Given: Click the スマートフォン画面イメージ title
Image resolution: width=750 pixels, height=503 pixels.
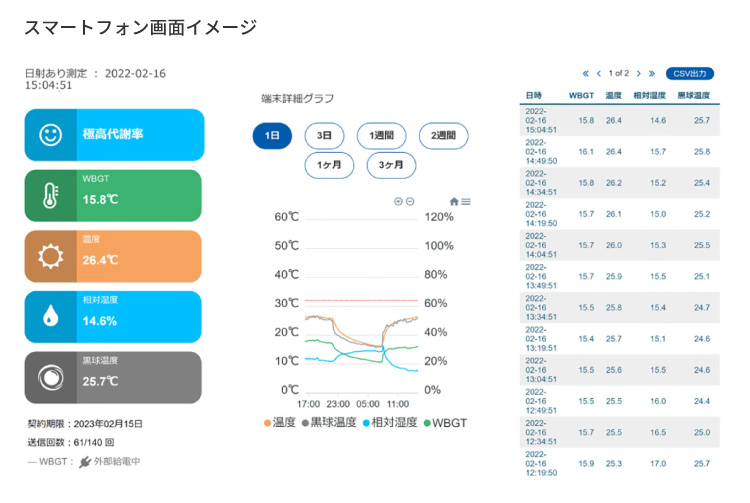Looking at the screenshot, I should click(x=141, y=28).
